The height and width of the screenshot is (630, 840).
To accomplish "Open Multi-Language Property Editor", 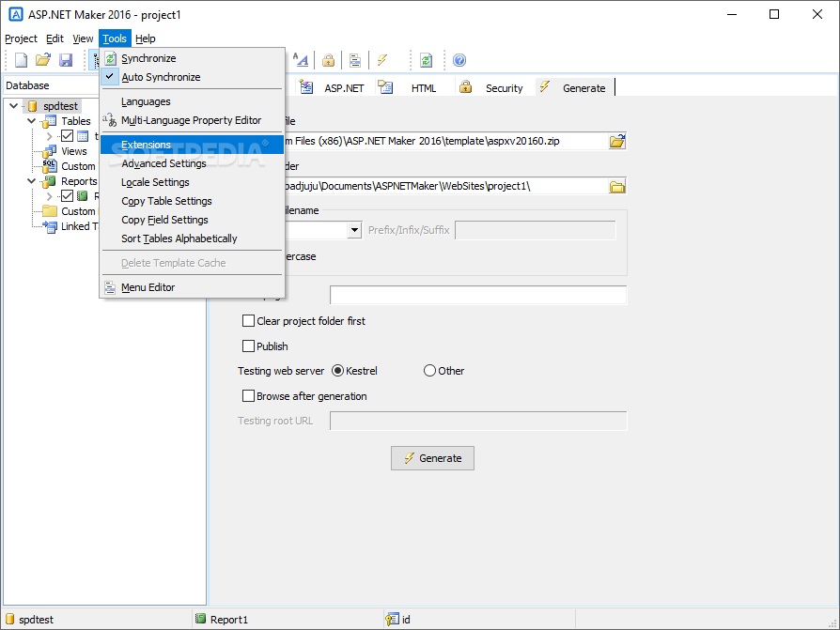I will 192,120.
